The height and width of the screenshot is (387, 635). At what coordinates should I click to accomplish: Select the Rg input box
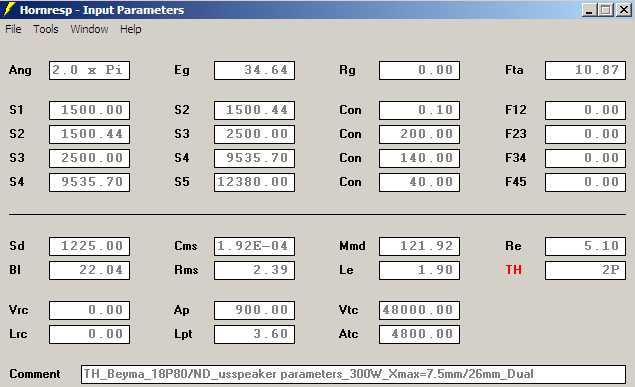[420, 70]
